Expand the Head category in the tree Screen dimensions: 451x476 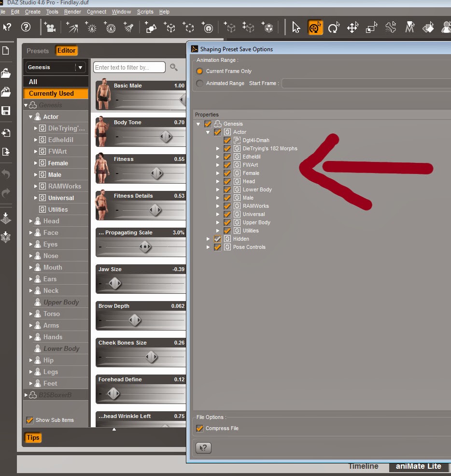tap(30, 221)
